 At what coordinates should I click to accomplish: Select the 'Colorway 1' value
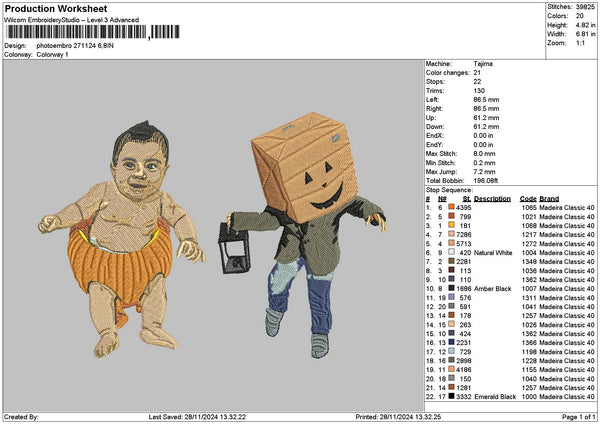pyautogui.click(x=52, y=55)
